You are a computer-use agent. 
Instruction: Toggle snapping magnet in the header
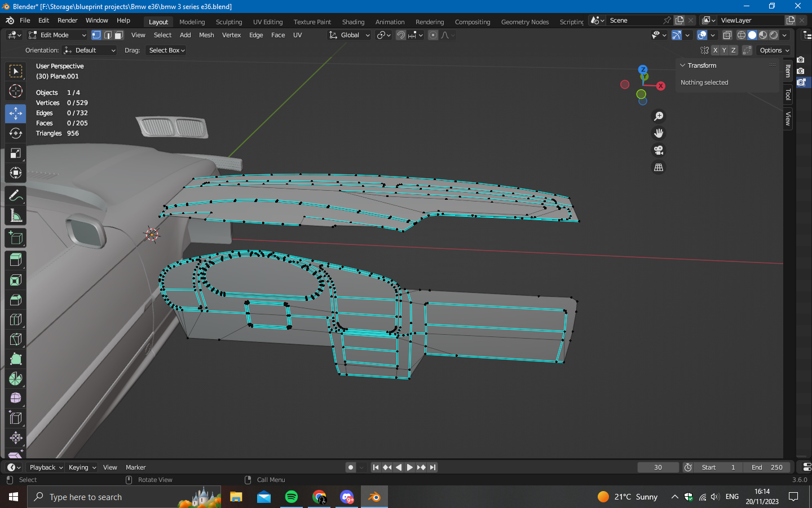[400, 35]
